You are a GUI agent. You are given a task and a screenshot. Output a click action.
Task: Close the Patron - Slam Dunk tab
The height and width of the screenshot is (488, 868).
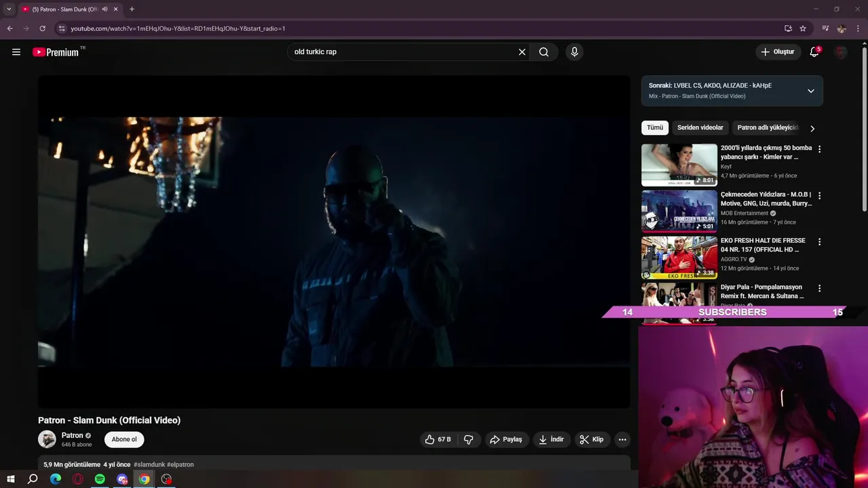pyautogui.click(x=116, y=9)
